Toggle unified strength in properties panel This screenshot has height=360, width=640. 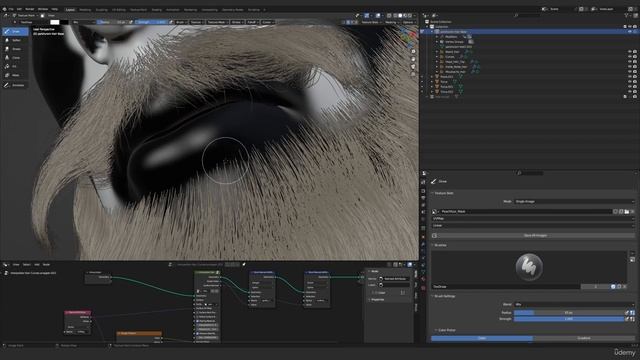pyautogui.click(x=632, y=319)
